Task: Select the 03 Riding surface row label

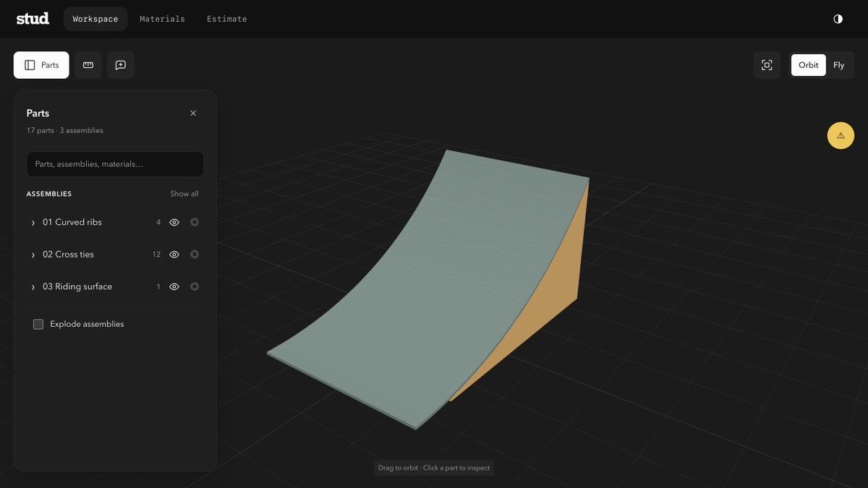Action: click(77, 286)
